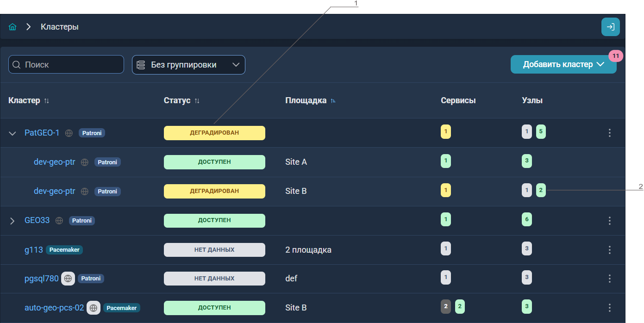Open three-dot menu for auto-geo-pcs-02
The height and width of the screenshot is (323, 644).
610,308
